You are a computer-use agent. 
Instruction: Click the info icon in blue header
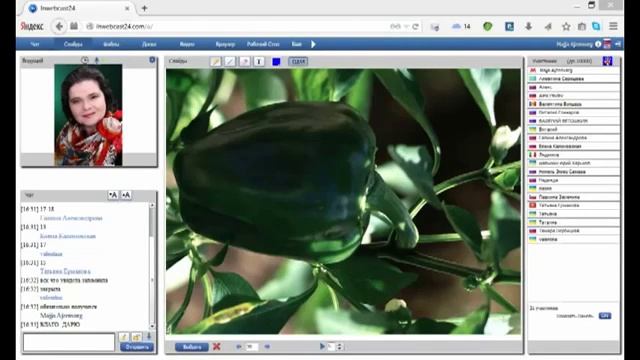(x=598, y=44)
